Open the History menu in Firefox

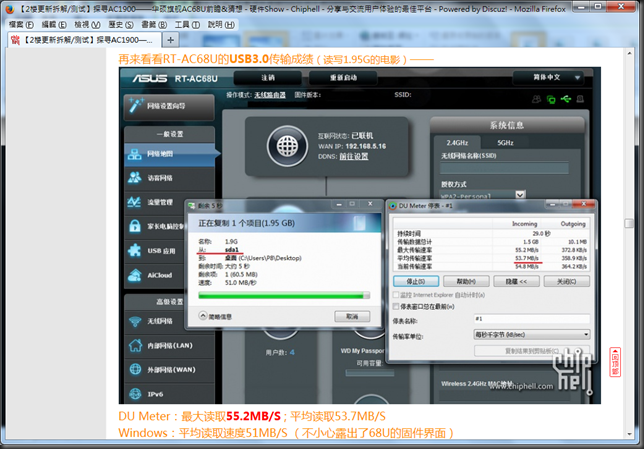tap(121, 25)
